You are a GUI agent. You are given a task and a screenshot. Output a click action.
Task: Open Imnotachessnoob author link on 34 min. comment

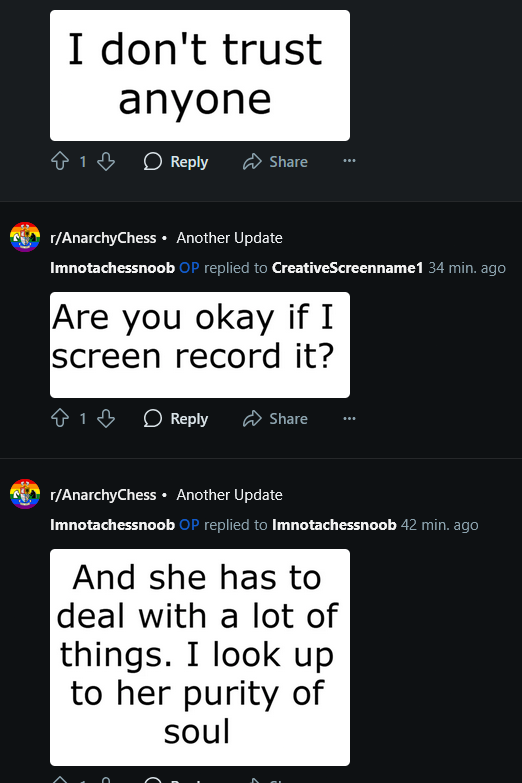pos(112,268)
